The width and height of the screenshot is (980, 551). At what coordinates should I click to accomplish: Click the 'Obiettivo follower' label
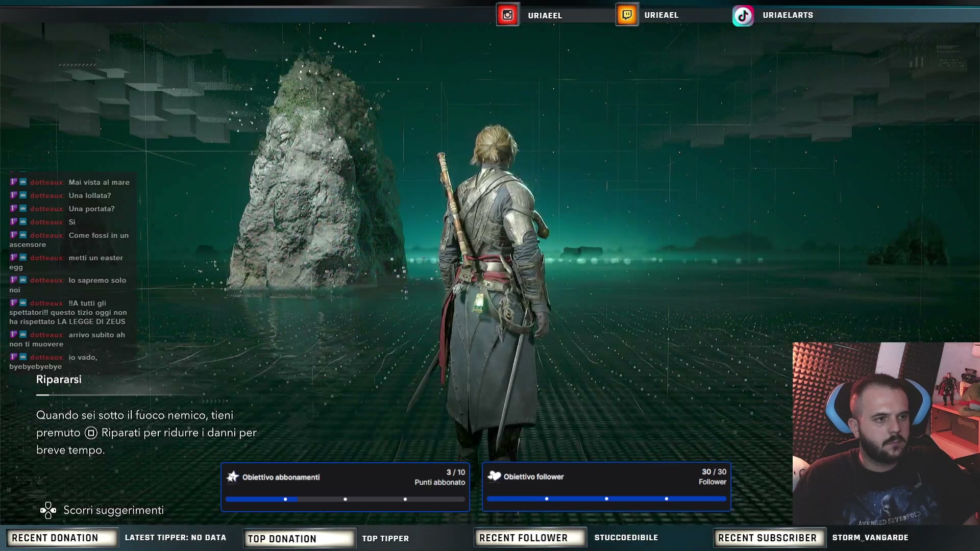(x=533, y=477)
